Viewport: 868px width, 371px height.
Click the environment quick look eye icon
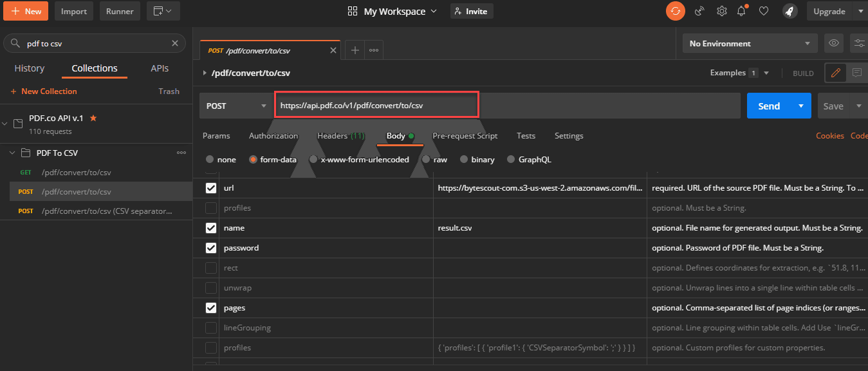point(834,43)
